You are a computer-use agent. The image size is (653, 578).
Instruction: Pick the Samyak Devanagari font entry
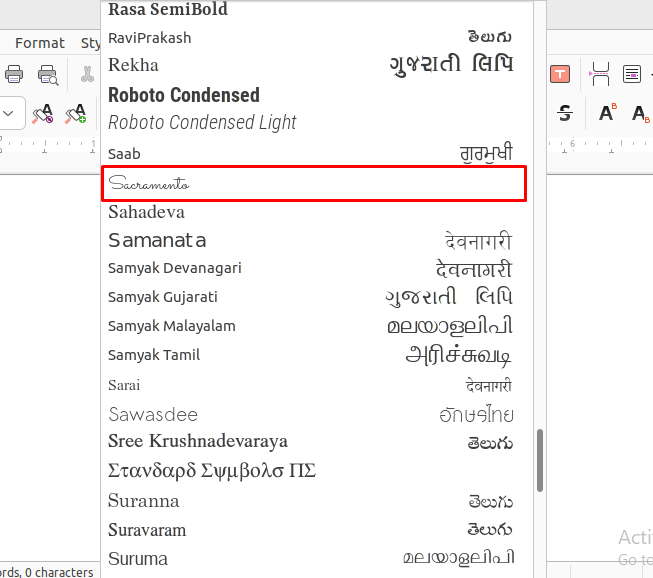[x=175, y=268]
